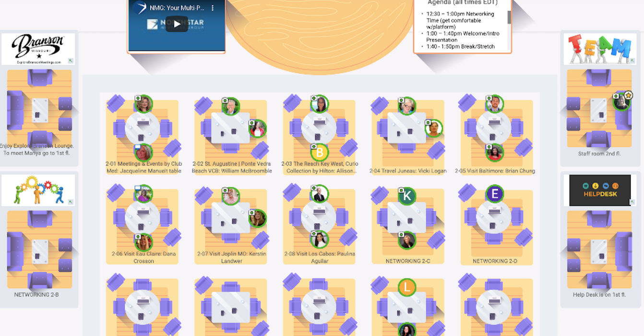Select woman in red avatar at table 2-02
Screen dimensions: 644x336
coord(257,129)
